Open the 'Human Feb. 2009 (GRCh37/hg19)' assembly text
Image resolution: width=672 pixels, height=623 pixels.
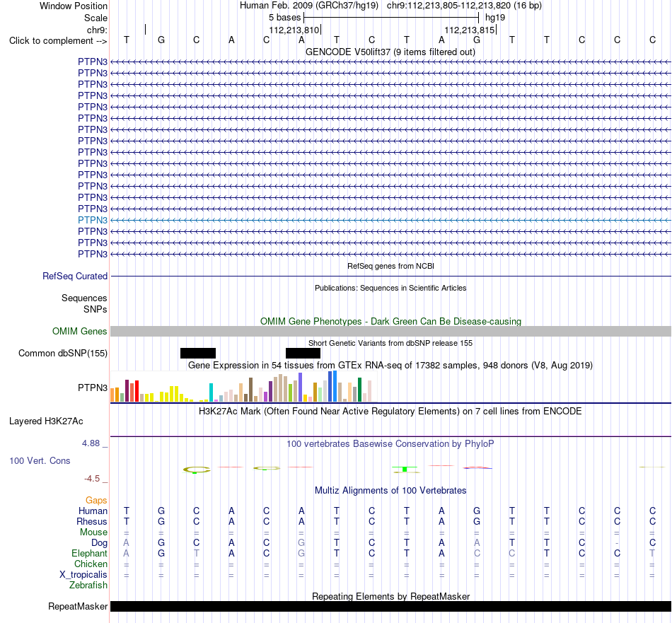tap(309, 6)
